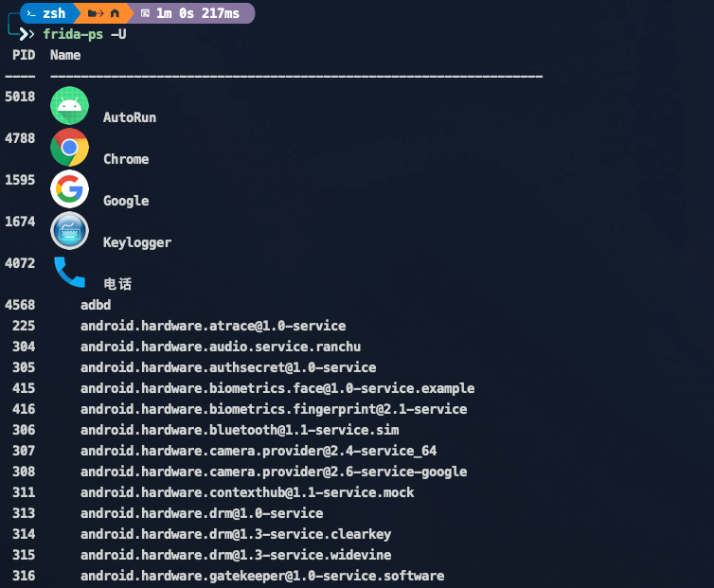Viewport: 714px width, 588px height.
Task: Click the 'AutoRun' process name
Action: (x=130, y=117)
